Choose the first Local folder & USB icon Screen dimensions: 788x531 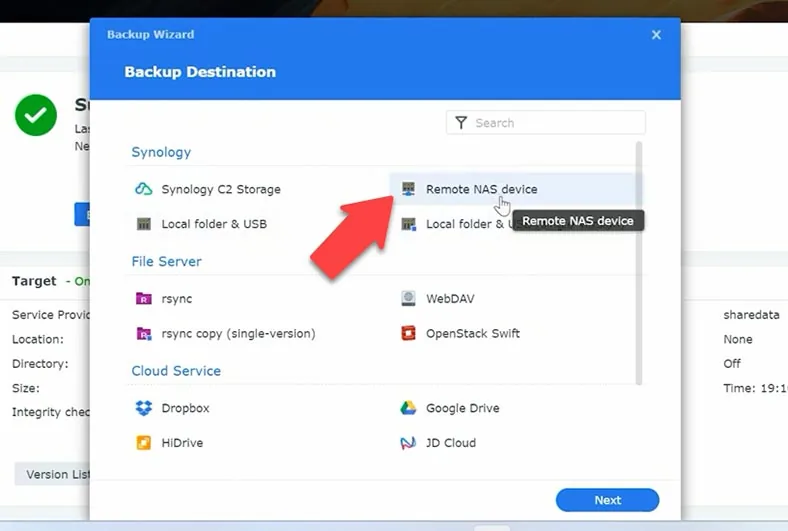144,224
